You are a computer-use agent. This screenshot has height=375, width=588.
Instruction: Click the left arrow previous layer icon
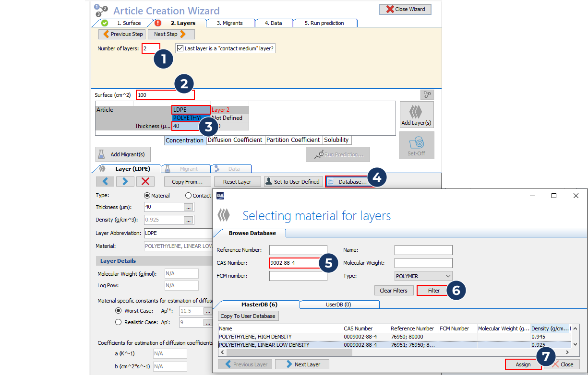(105, 181)
